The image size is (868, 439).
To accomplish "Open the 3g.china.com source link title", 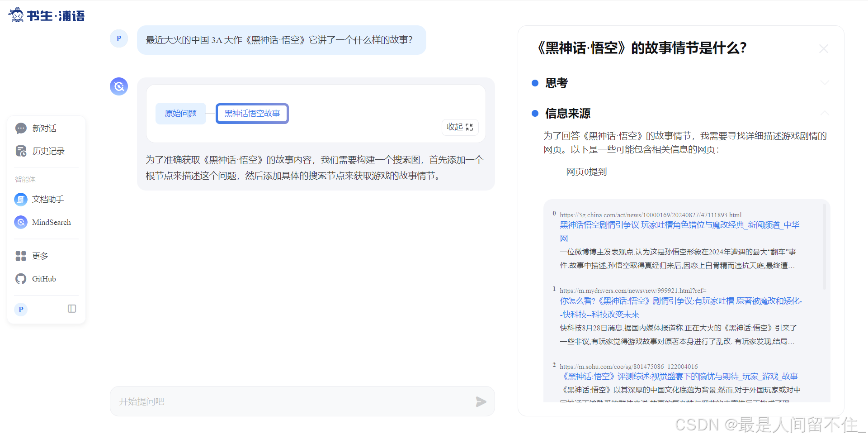I will 679,231.
